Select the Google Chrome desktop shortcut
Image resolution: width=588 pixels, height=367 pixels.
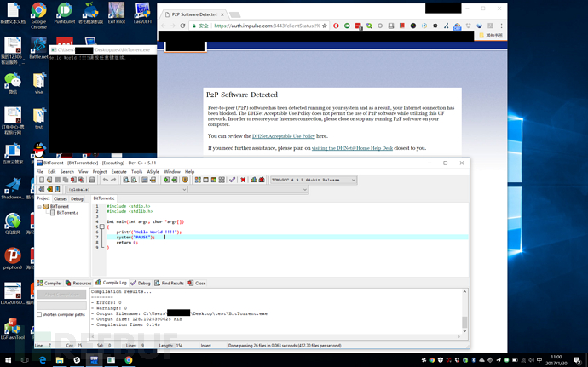click(x=38, y=15)
